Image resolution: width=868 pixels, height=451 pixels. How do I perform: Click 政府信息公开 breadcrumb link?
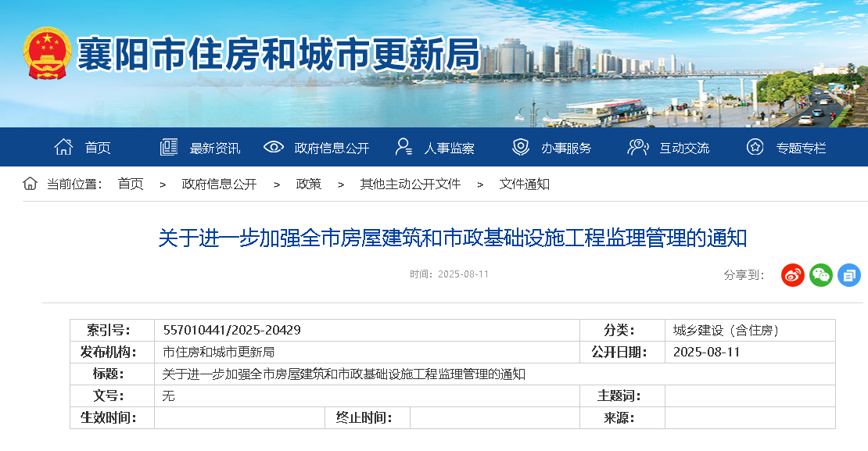pyautogui.click(x=219, y=184)
